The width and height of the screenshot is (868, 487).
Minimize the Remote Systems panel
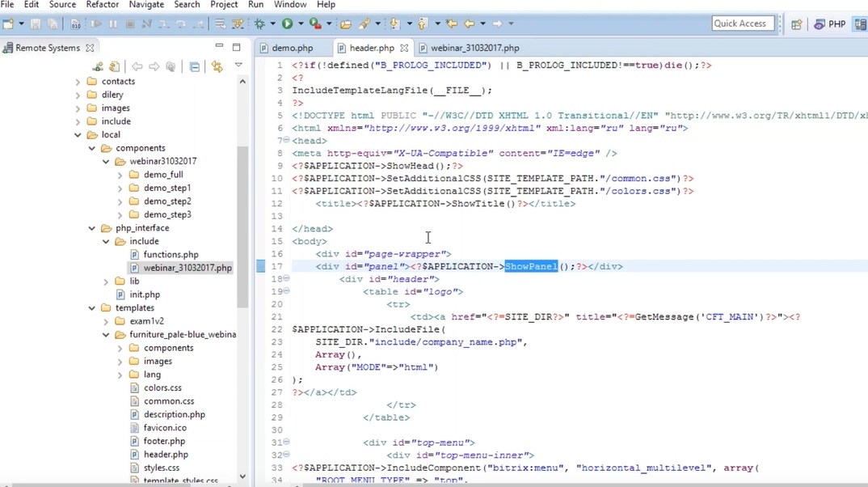click(219, 47)
